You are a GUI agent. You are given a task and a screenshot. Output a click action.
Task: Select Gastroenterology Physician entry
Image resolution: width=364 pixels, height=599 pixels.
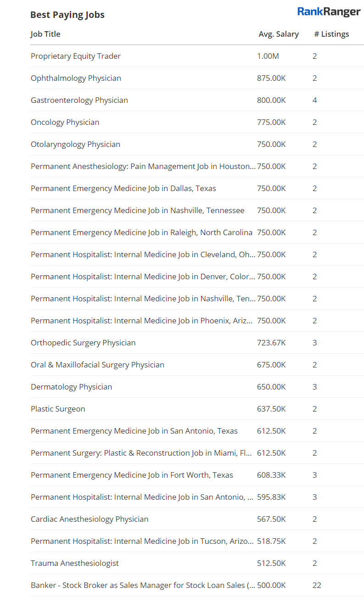(x=79, y=100)
